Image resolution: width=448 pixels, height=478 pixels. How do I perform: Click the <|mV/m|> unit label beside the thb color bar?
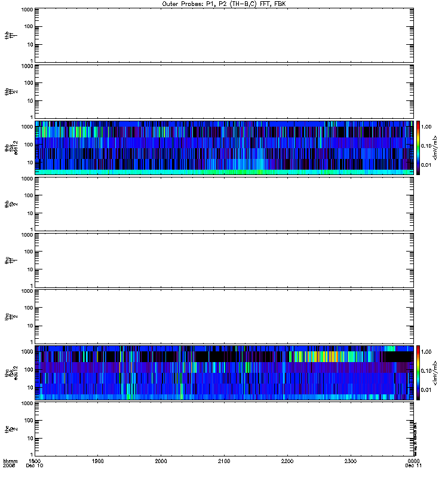(x=435, y=148)
